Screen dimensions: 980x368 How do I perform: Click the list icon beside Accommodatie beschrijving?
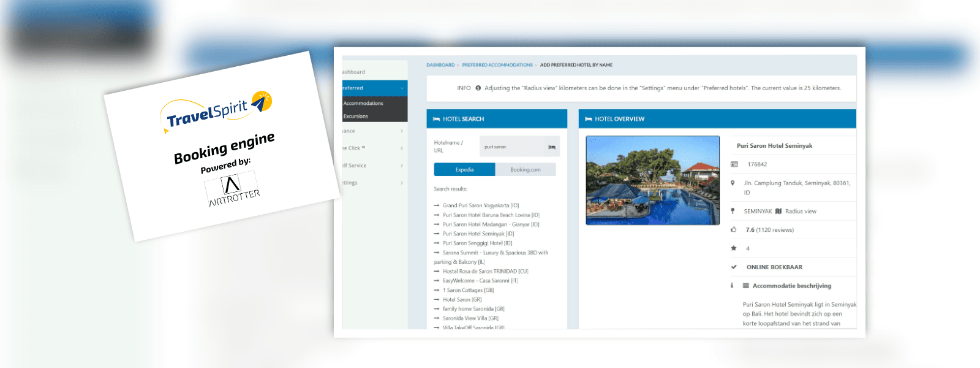point(746,286)
